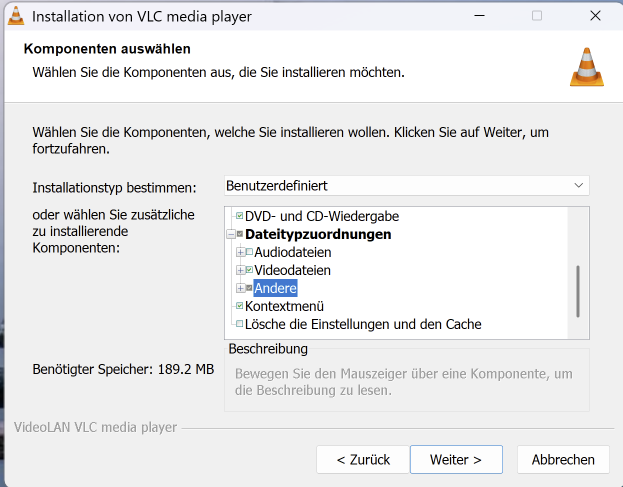Expand the Audiodateien node
This screenshot has width=623, height=487.
coord(240,252)
